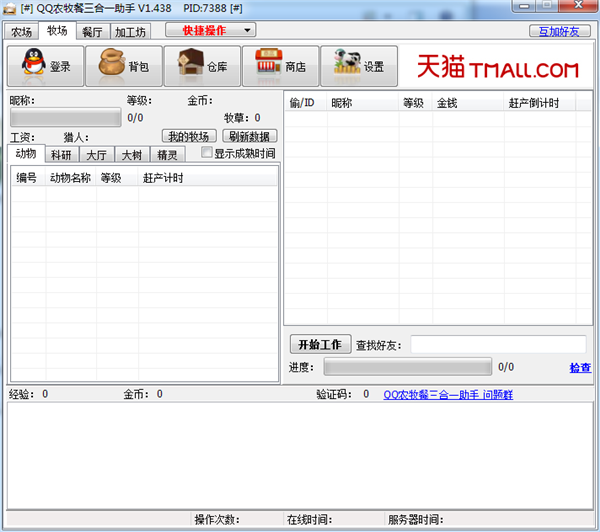This screenshot has height=532, width=600.
Task: Click the QQ penguin 登录 login icon
Action: (33, 66)
